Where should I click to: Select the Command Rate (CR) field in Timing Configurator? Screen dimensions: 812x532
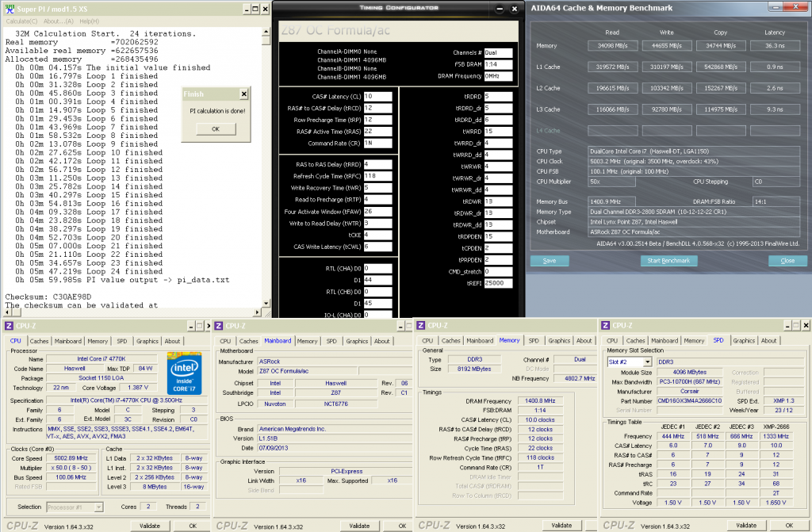377,144
